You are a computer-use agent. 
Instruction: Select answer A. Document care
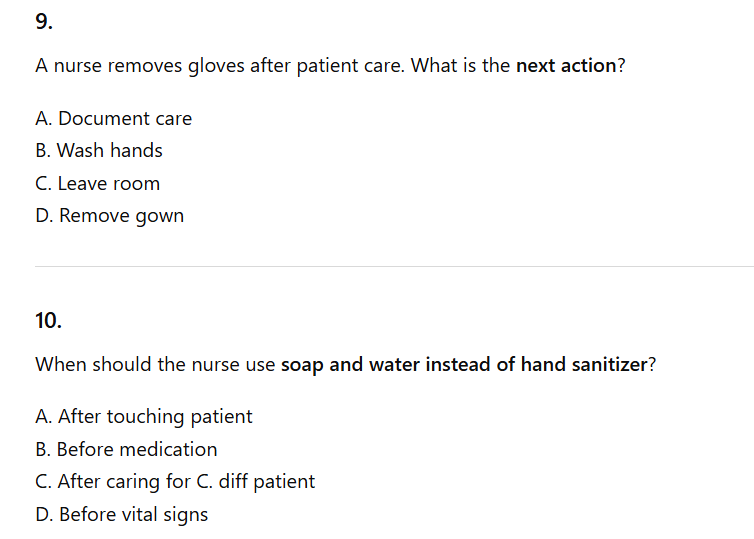[113, 118]
